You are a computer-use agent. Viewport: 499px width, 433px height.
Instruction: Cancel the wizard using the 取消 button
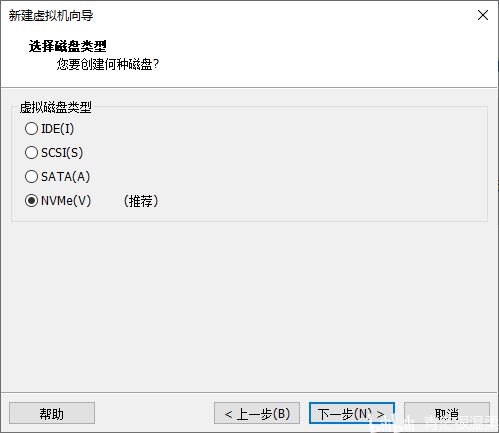447,413
